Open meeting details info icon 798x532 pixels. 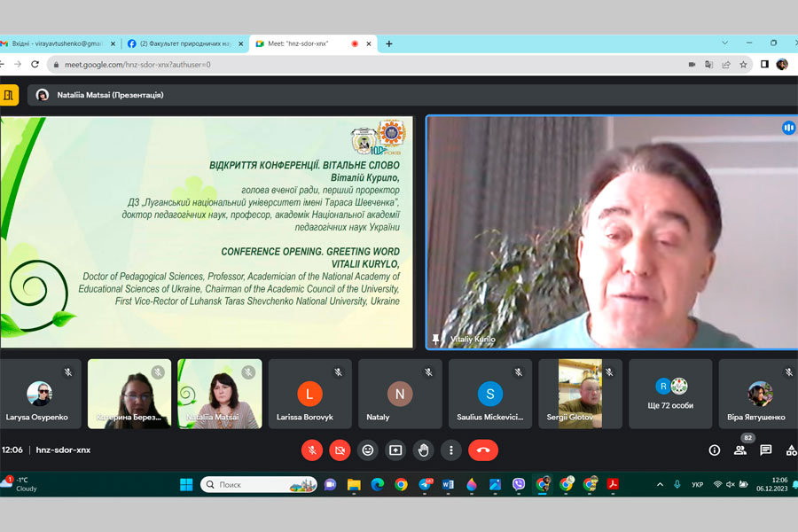pos(715,450)
